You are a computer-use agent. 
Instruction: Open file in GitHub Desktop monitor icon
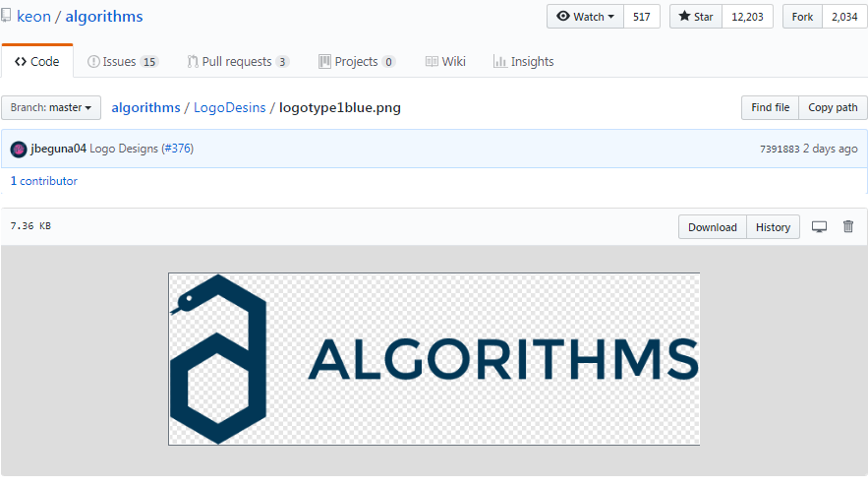click(819, 226)
